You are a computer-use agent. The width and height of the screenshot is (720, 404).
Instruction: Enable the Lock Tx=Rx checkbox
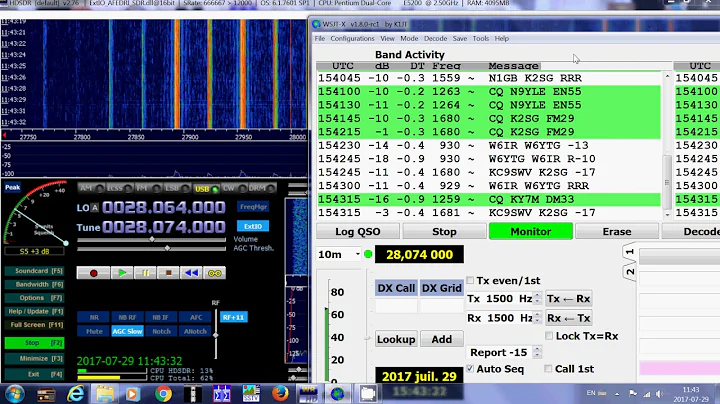(549, 336)
